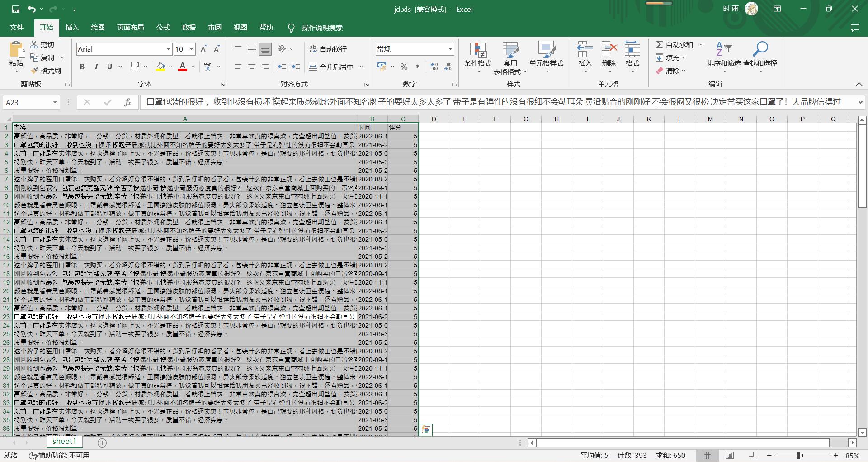The height and width of the screenshot is (462, 868).
Task: Click the AutoSum sigma icon
Action: (660, 44)
